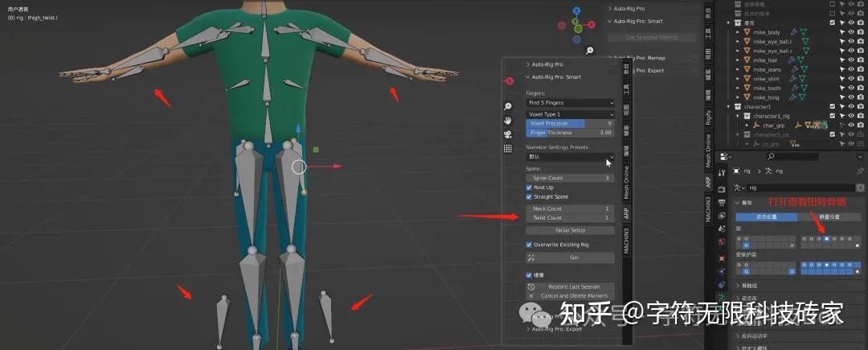
Task: Open the Rigify tab in main sidebar
Action: point(707,117)
